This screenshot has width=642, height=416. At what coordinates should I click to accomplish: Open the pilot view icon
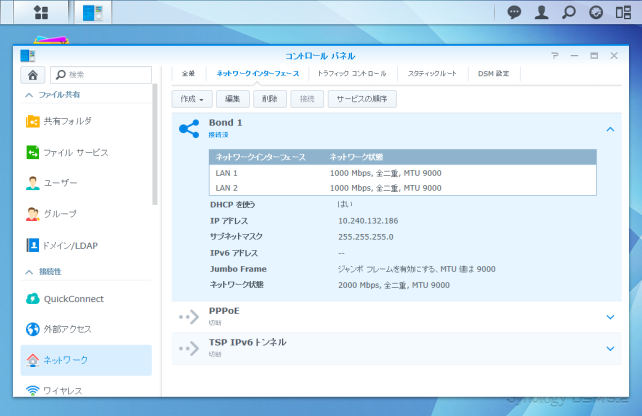[596, 12]
